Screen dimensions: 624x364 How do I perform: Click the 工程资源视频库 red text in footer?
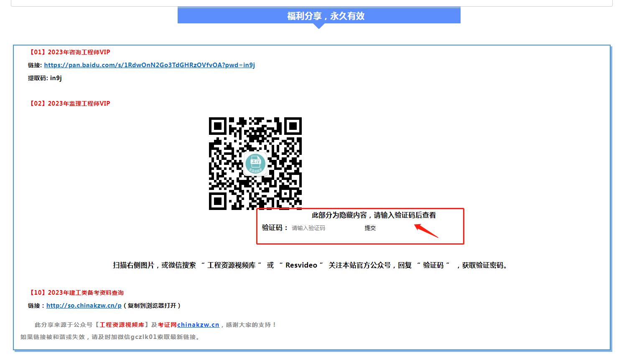[x=122, y=325]
